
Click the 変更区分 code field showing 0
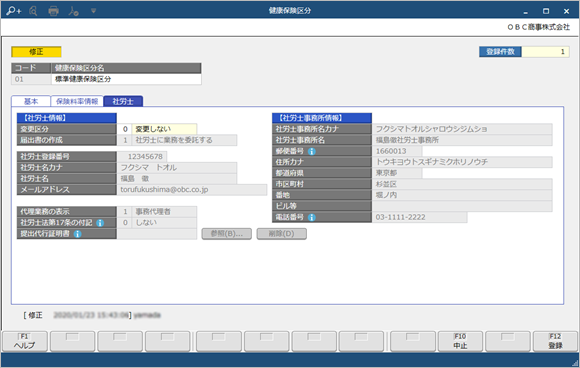click(125, 129)
